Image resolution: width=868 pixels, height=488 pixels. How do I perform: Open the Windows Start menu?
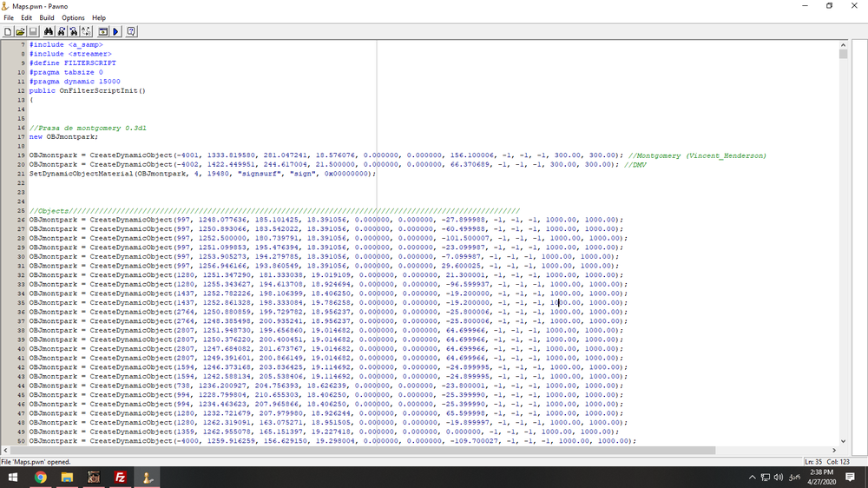click(13, 477)
